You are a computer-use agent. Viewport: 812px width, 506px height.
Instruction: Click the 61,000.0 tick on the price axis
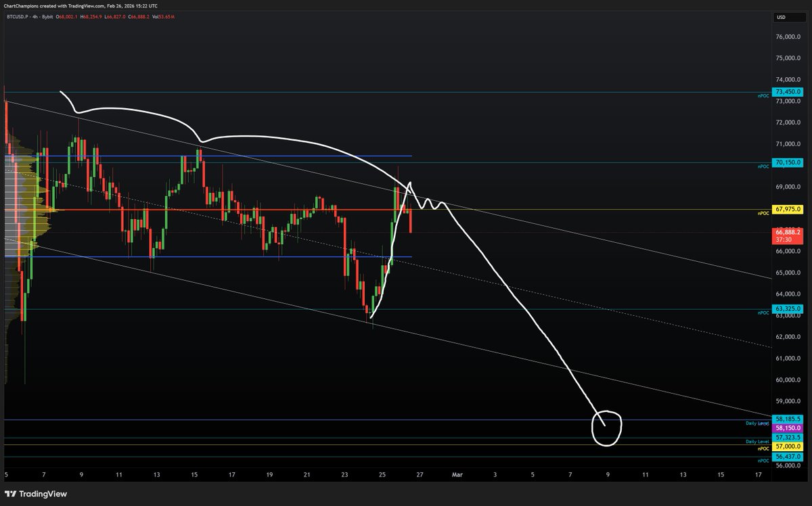point(789,359)
